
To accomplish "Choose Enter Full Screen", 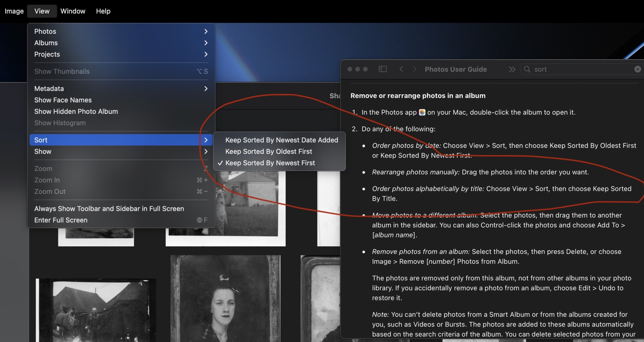I will (x=121, y=220).
